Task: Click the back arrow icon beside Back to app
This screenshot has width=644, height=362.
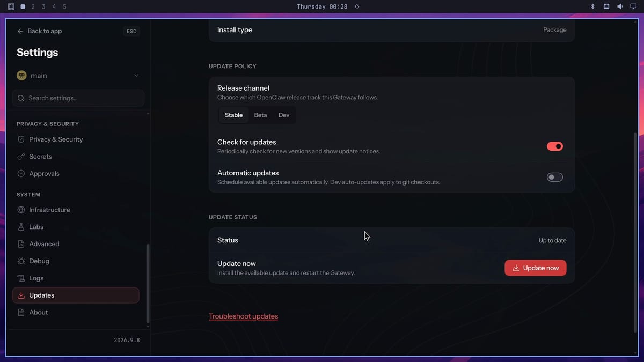Action: coord(20,31)
